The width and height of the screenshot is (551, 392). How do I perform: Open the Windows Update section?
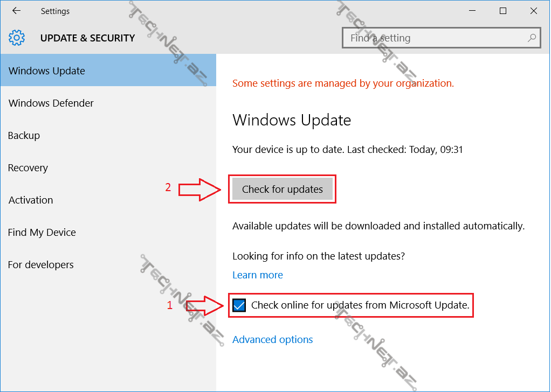point(47,71)
